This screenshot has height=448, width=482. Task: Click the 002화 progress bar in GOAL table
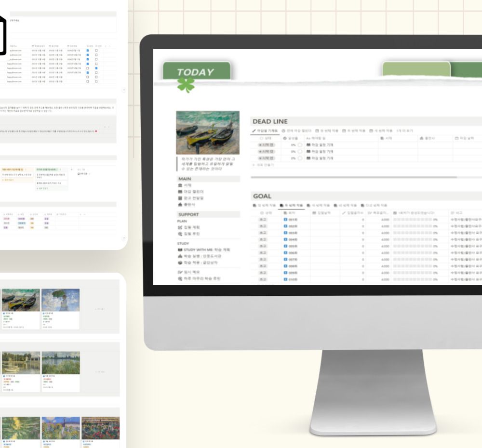[x=412, y=225]
